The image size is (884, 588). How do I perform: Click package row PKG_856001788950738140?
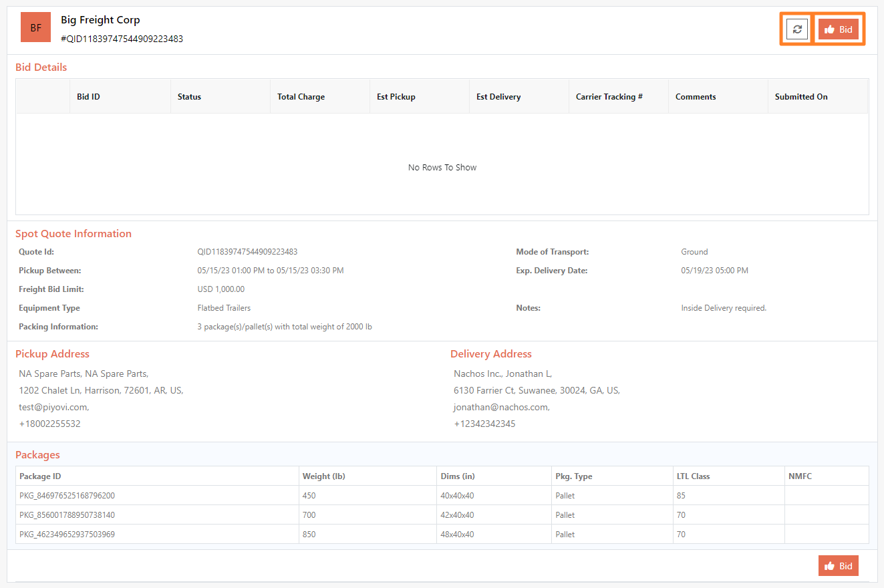442,515
